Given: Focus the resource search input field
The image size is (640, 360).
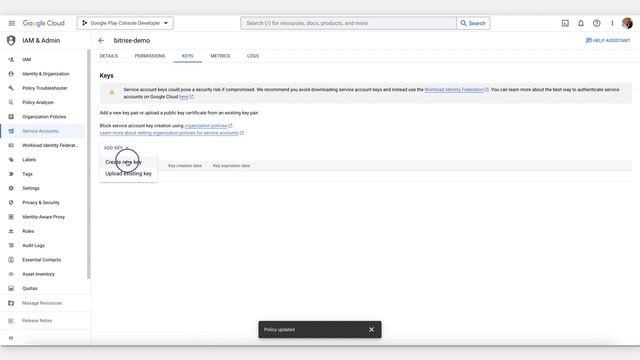Looking at the screenshot, I should point(348,23).
